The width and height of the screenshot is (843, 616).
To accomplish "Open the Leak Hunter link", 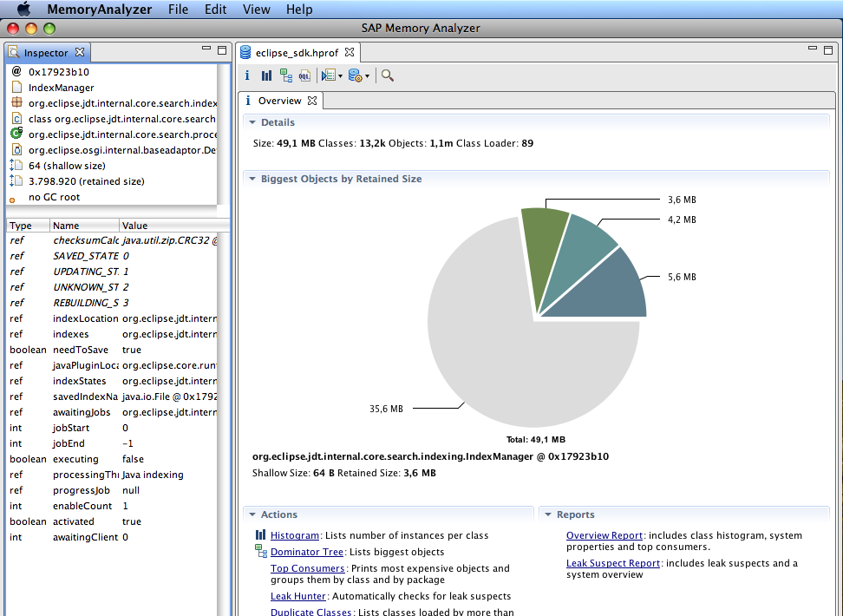I will (x=297, y=596).
